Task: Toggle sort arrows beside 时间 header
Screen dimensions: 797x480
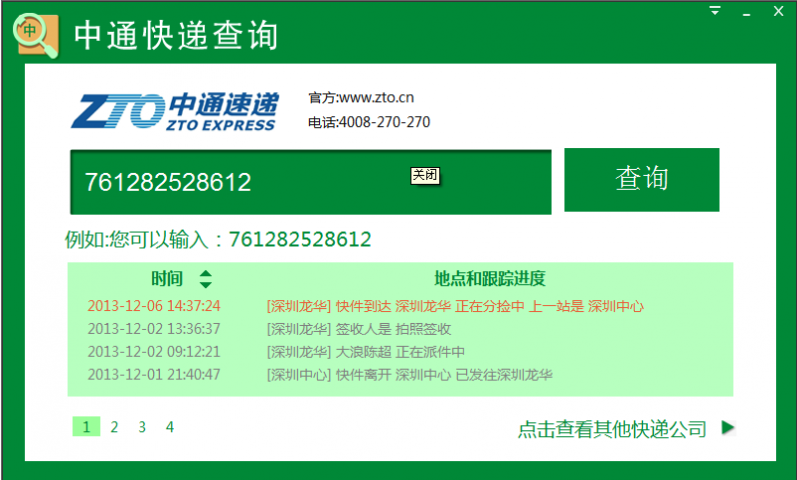Action: coord(205,279)
